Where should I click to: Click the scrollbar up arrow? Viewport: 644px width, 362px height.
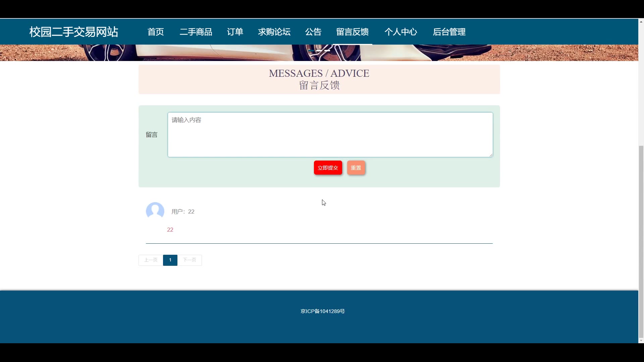[x=641, y=22]
